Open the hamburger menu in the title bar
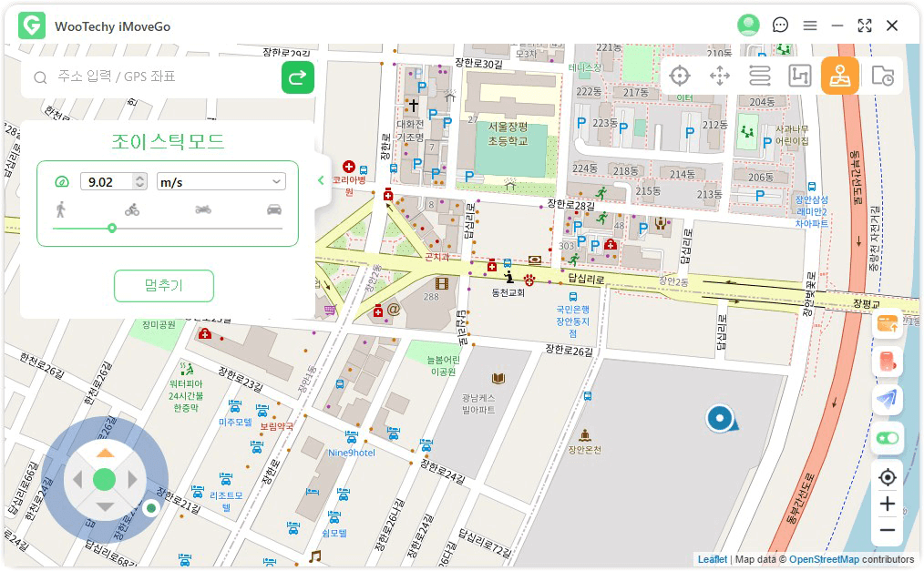 [x=809, y=25]
